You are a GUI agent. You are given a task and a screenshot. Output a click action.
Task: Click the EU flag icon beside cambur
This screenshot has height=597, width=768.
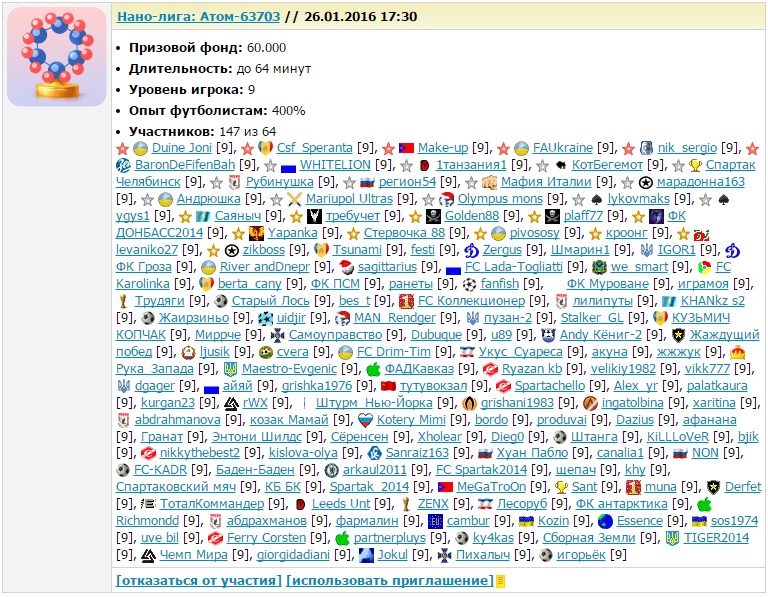click(435, 521)
